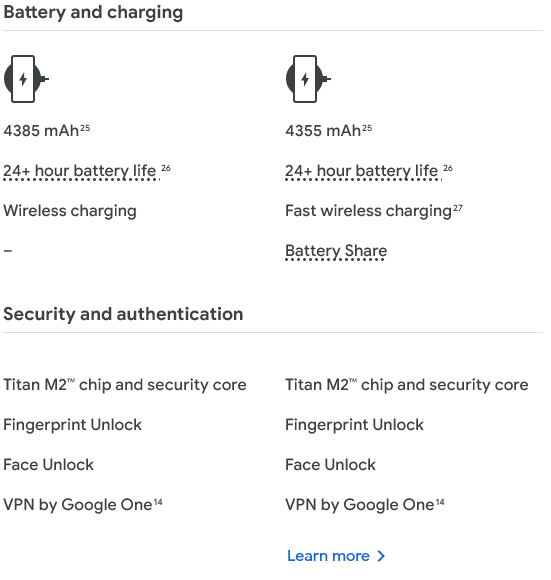Click footnote 26 in the right column
Image resolution: width=551 pixels, height=580 pixels.
point(447,168)
